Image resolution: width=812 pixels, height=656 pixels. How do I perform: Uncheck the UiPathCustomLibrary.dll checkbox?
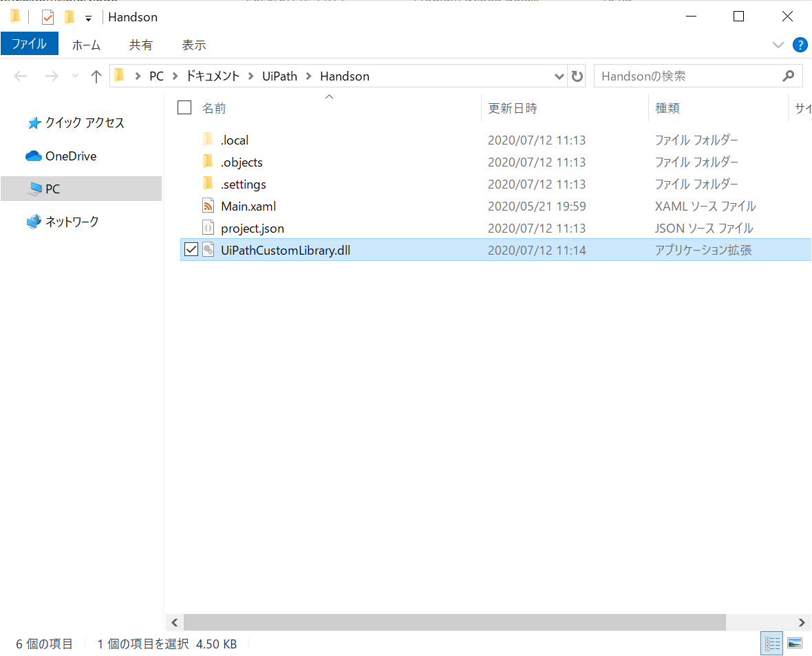coord(191,250)
